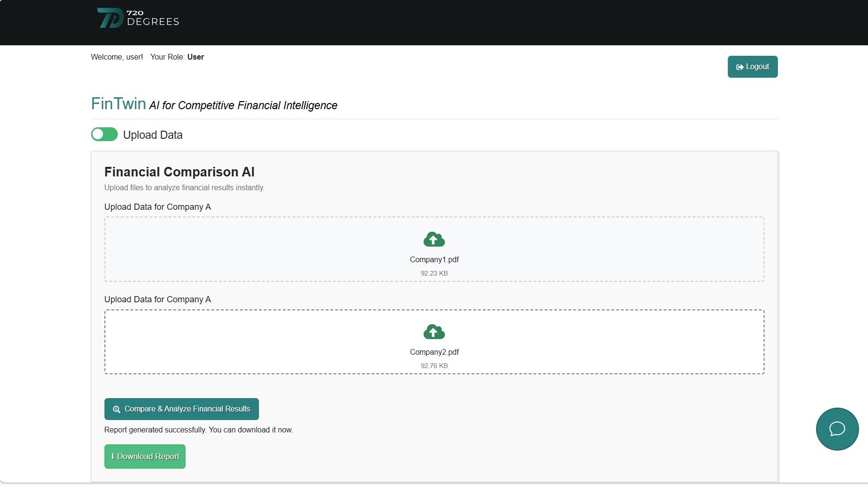Toggle the Upload Data switch

104,134
